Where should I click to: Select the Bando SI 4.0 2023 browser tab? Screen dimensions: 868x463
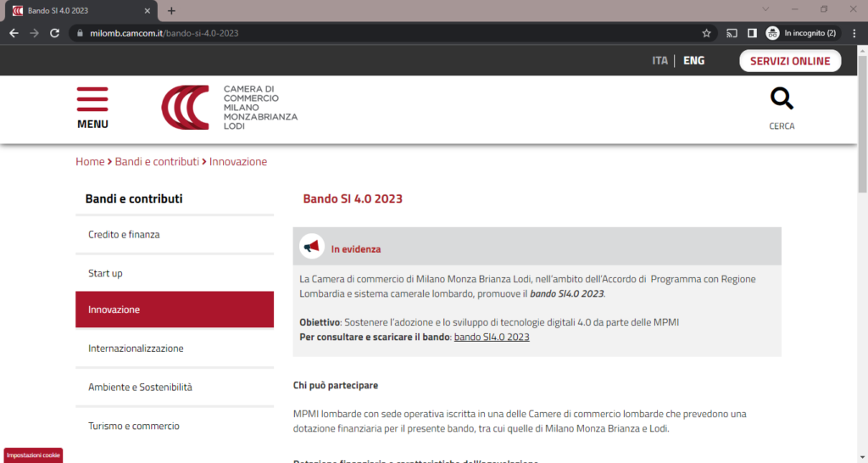click(x=81, y=10)
